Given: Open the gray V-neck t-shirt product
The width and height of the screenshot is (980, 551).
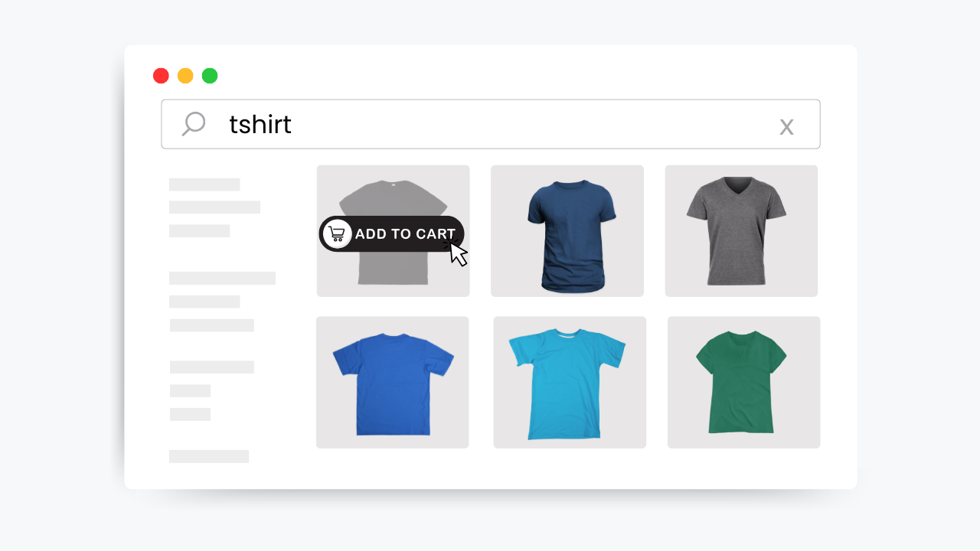Looking at the screenshot, I should (x=741, y=231).
